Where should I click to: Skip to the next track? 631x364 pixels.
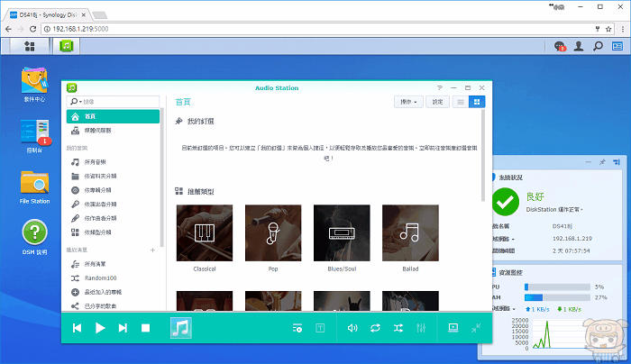pyautogui.click(x=123, y=328)
